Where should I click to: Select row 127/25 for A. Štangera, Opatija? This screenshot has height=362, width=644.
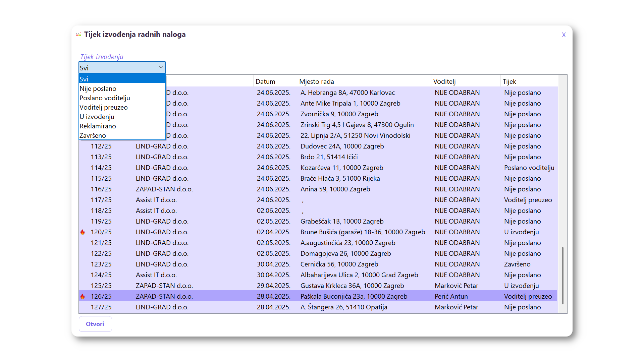(101, 307)
